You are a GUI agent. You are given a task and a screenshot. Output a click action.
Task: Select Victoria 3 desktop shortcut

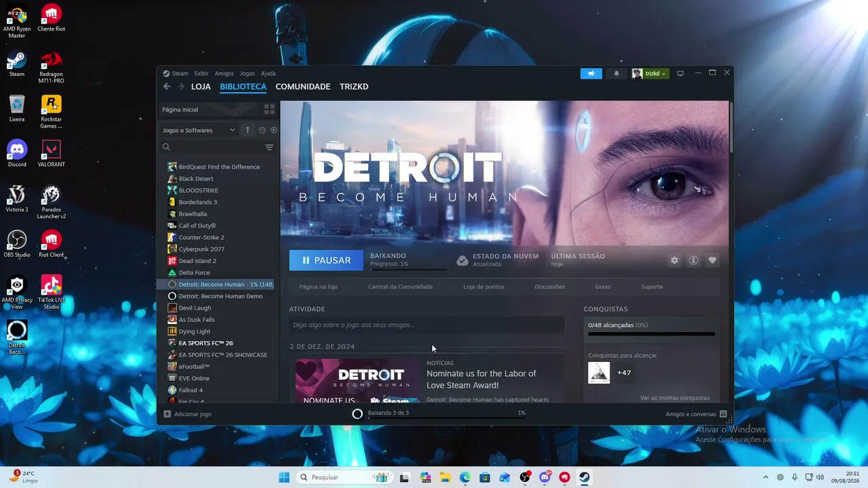coord(17,199)
